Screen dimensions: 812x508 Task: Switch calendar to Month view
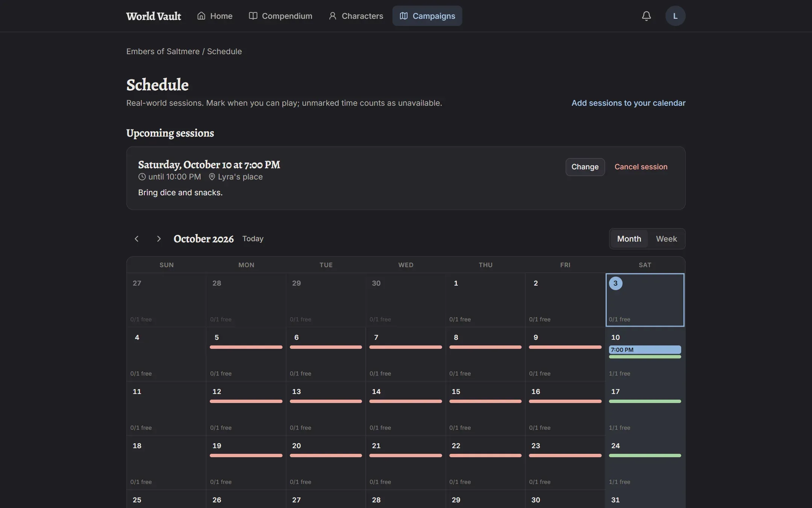point(629,239)
